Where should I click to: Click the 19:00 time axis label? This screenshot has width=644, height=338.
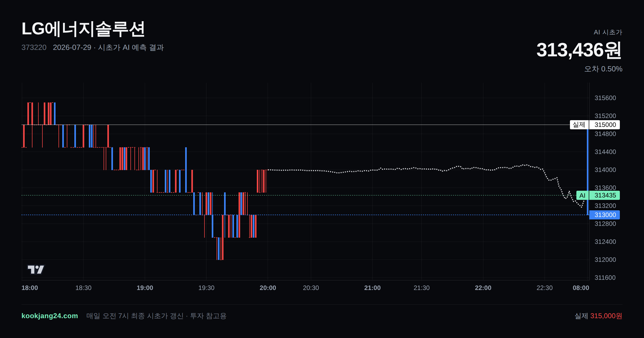click(145, 288)
